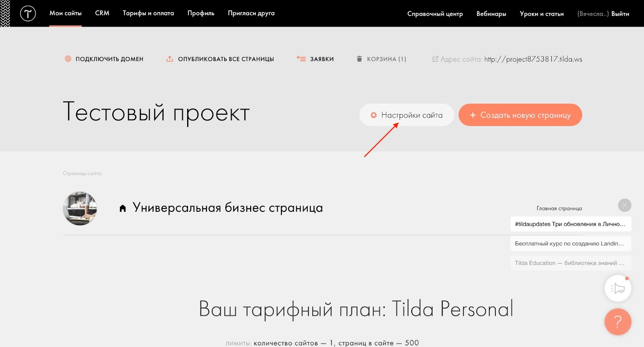Click the trash bin icon of Корзина

tap(359, 59)
